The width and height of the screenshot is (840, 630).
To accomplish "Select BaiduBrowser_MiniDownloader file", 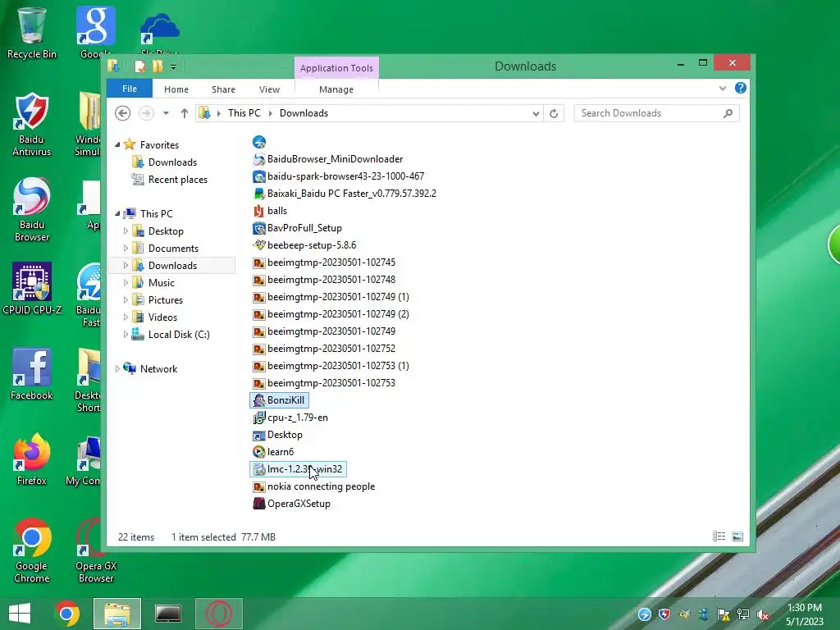I will (x=328, y=159).
